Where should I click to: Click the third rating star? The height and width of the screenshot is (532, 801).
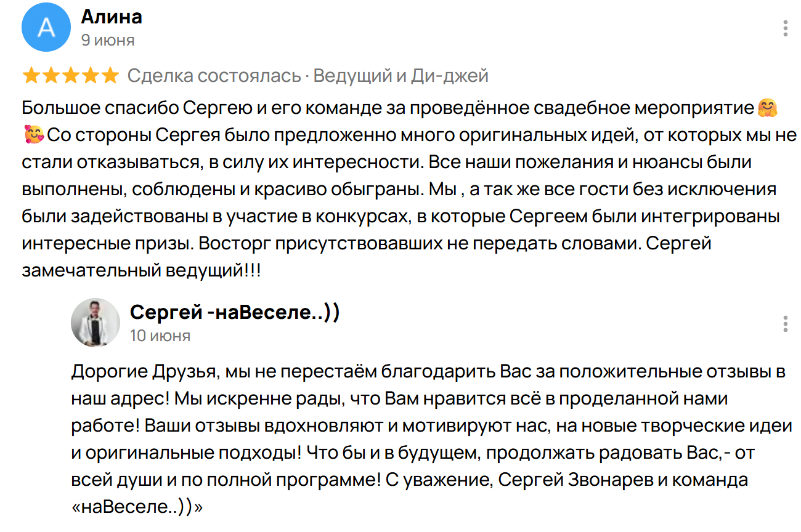pyautogui.click(x=70, y=76)
